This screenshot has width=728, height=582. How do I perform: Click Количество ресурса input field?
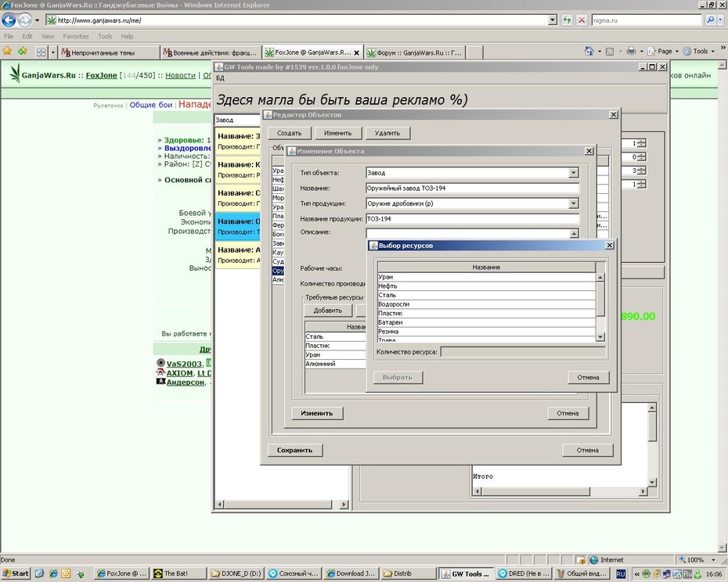(523, 352)
